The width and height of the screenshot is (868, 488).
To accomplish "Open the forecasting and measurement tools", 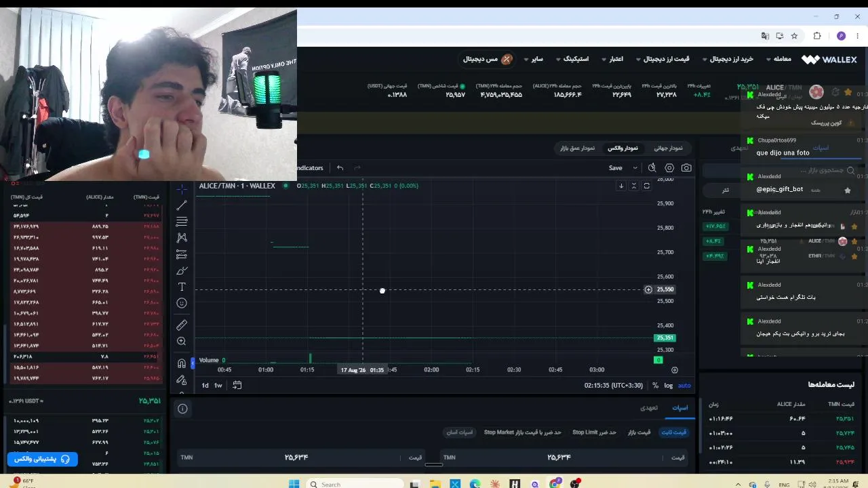I will 182,254.
